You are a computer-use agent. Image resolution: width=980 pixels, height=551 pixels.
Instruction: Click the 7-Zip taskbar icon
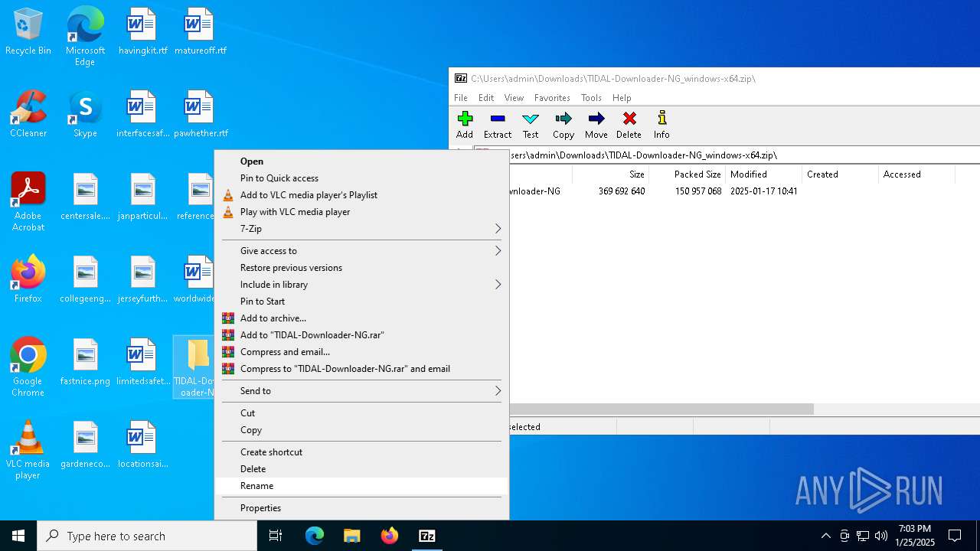[427, 536]
